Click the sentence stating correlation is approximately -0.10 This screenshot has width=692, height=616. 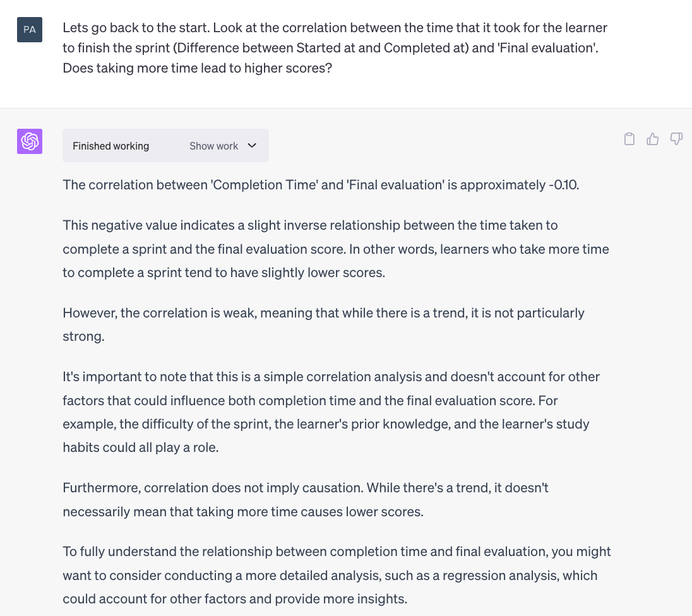(321, 184)
